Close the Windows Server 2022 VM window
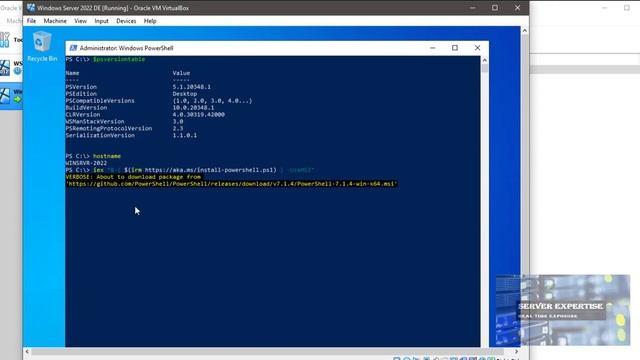 click(517, 7)
